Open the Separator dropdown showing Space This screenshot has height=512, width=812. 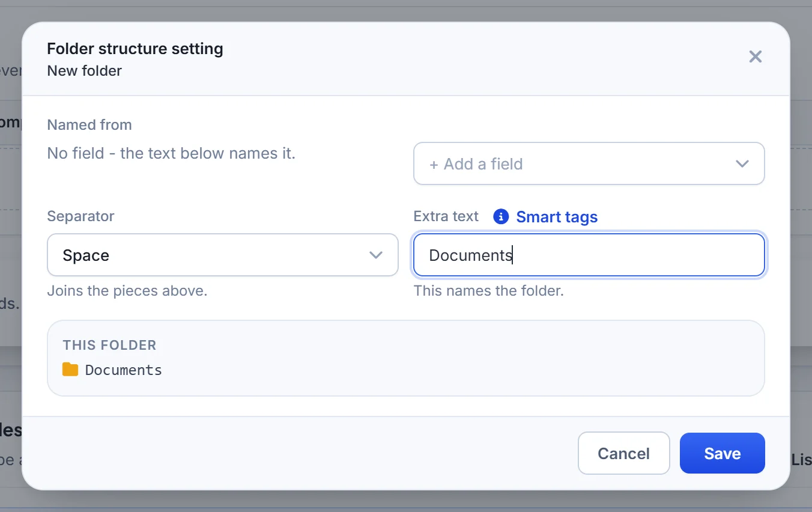click(x=223, y=255)
